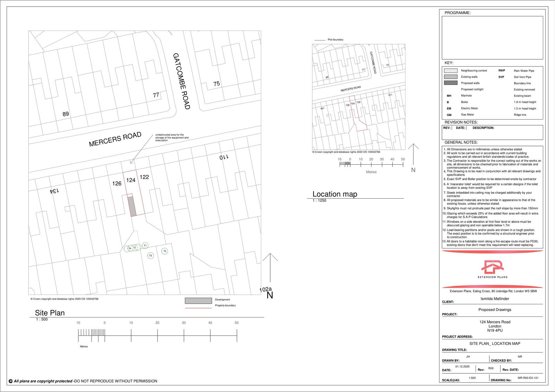
Task: Select the Site Plan title label
Action: click(49, 313)
